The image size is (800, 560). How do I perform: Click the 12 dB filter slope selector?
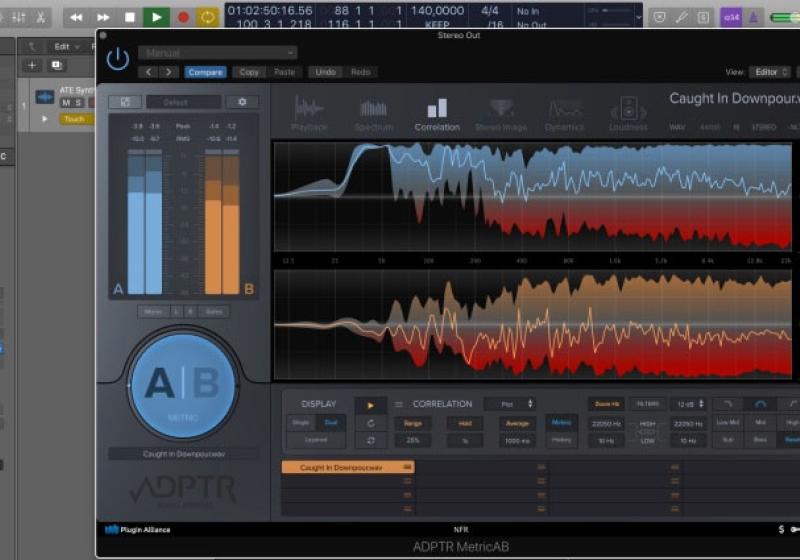coord(688,404)
